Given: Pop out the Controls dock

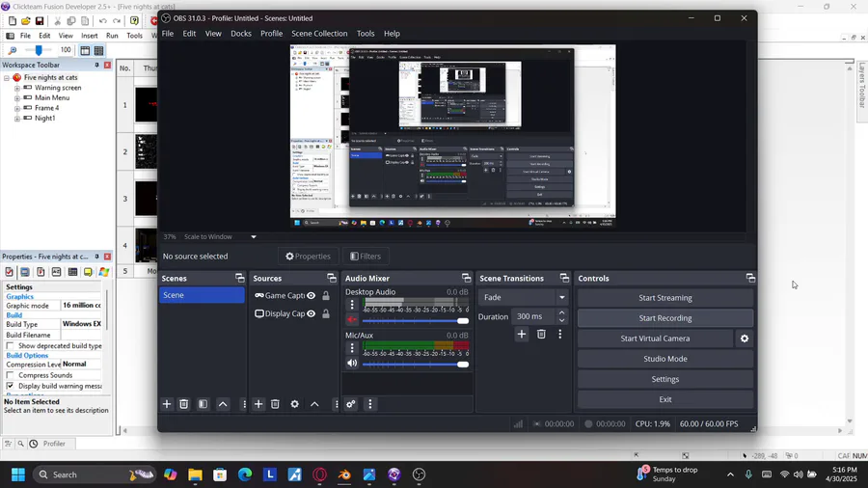Looking at the screenshot, I should click(750, 278).
